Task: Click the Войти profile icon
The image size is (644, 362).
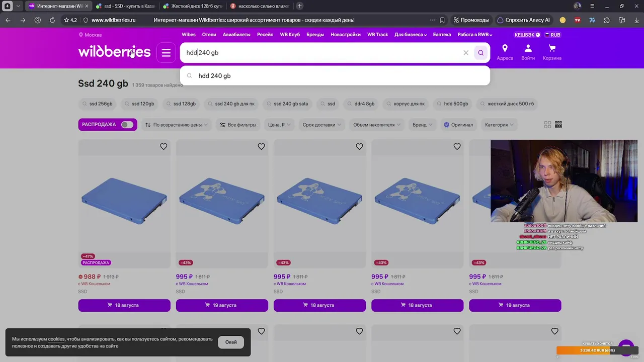Action: click(x=528, y=52)
